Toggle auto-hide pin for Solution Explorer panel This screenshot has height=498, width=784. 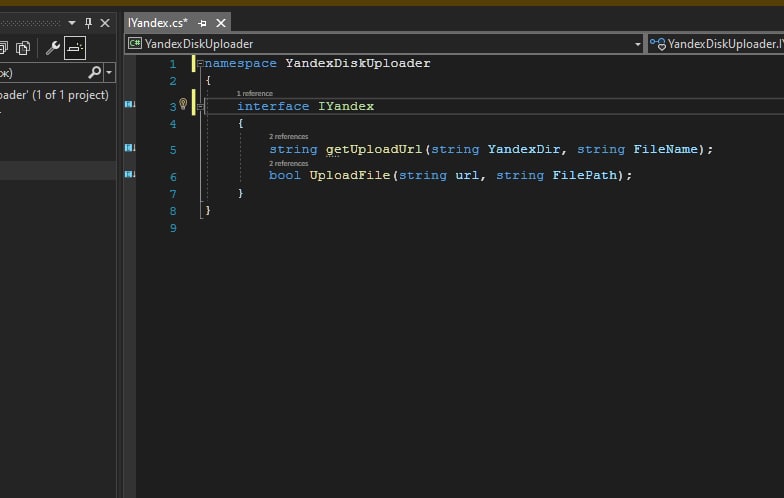point(88,23)
